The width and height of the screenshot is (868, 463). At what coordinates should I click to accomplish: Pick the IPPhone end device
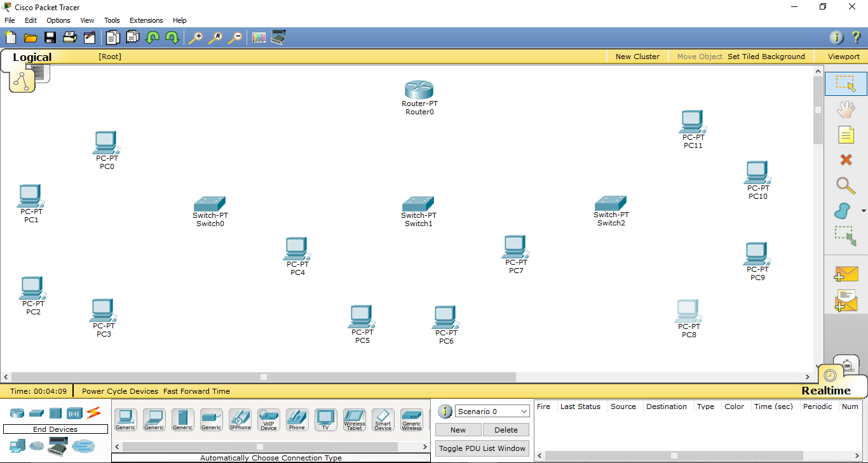240,420
